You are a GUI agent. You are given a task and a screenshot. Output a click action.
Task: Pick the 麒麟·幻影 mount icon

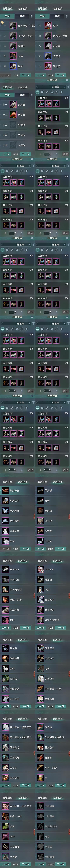point(5,600)
